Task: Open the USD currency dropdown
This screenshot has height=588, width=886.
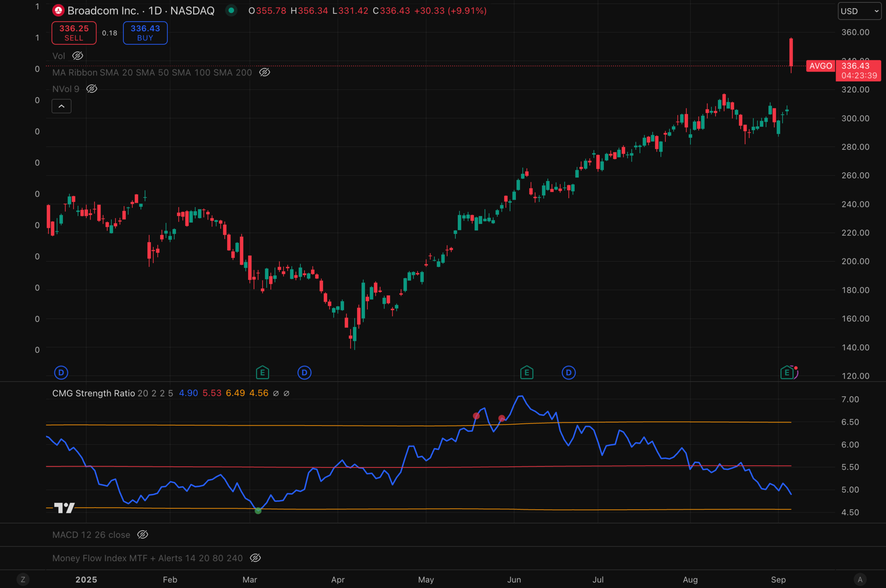Action: click(859, 11)
